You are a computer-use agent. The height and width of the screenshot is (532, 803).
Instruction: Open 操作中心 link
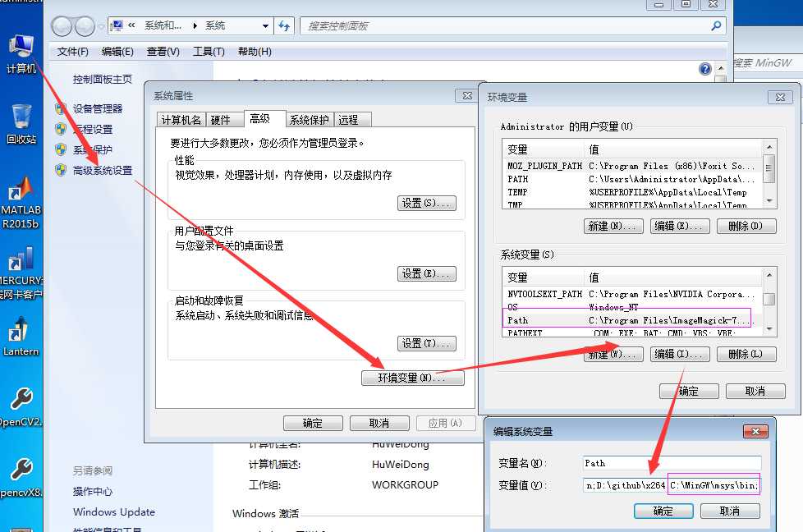93,492
